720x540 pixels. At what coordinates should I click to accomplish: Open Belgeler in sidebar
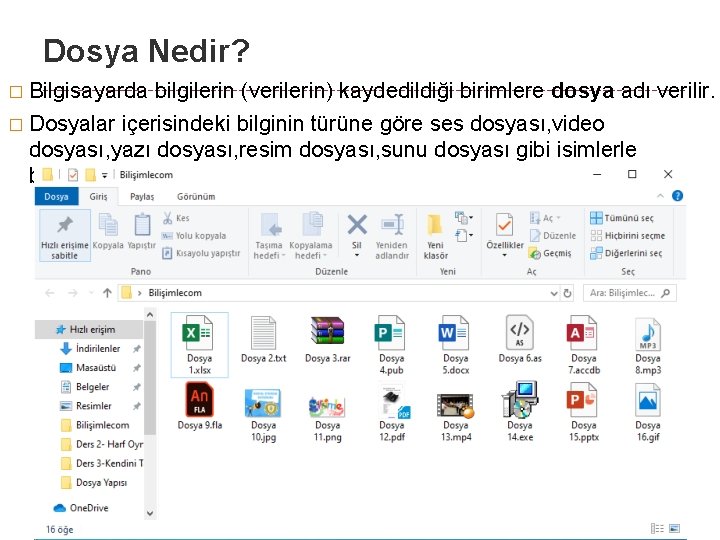click(92, 387)
